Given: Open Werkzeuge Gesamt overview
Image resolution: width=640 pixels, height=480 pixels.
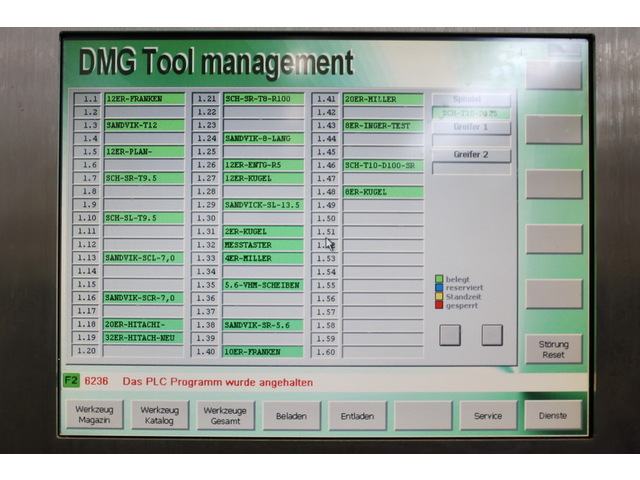Looking at the screenshot, I should pyautogui.click(x=226, y=416).
